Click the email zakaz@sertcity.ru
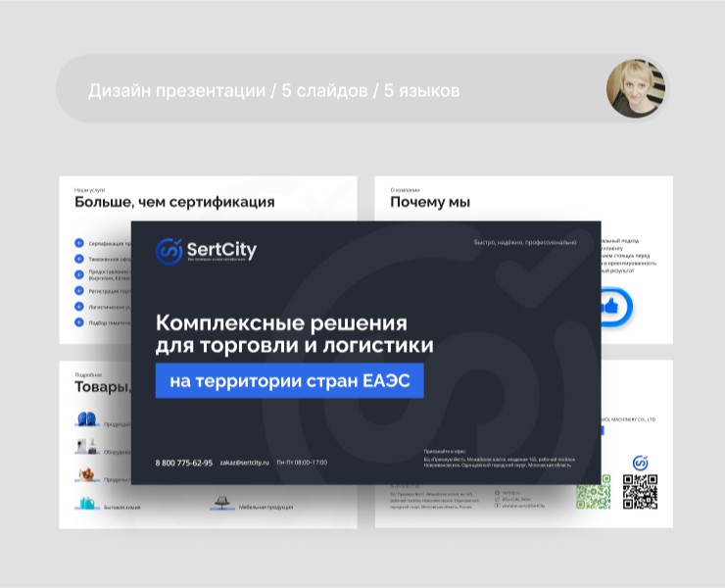 click(244, 463)
